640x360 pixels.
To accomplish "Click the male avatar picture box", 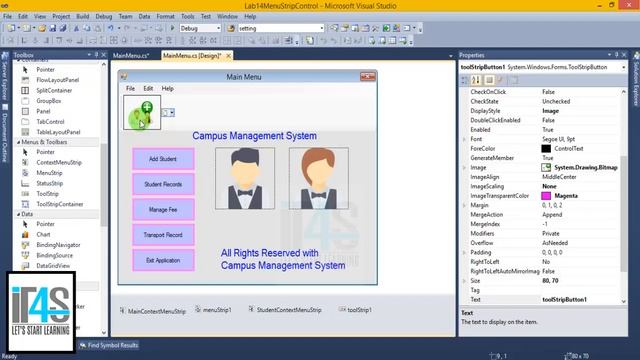I will [x=245, y=178].
